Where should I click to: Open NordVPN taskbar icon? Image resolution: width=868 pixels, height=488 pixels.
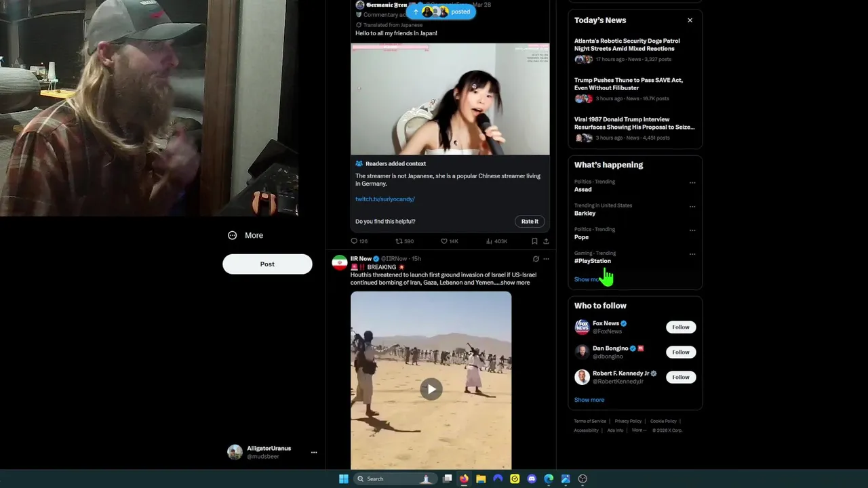point(498,479)
